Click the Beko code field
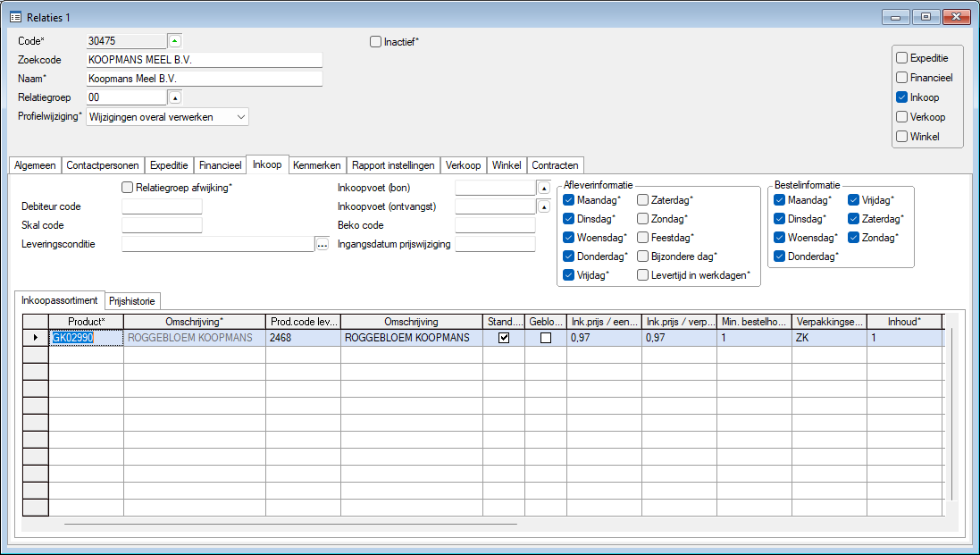 pos(495,225)
